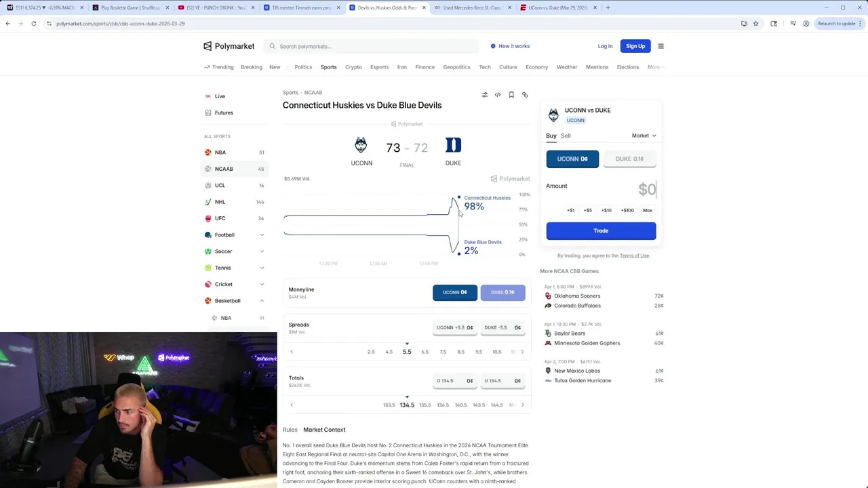
Task: Click the UCONN Huskies logo on scoreboard
Action: coord(361,145)
